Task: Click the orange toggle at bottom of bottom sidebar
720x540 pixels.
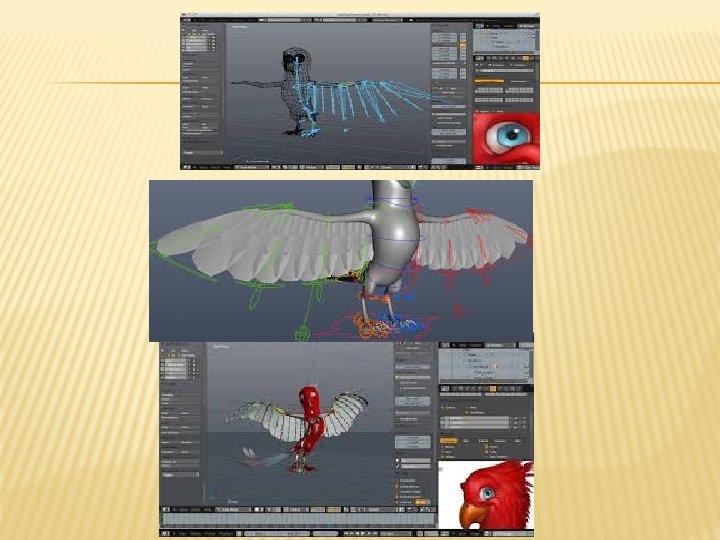Action: coord(422,502)
